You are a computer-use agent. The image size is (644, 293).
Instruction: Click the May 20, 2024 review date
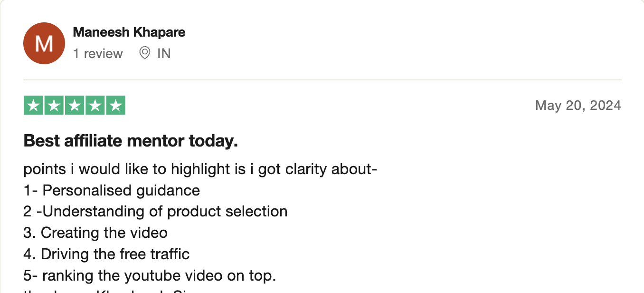578,105
